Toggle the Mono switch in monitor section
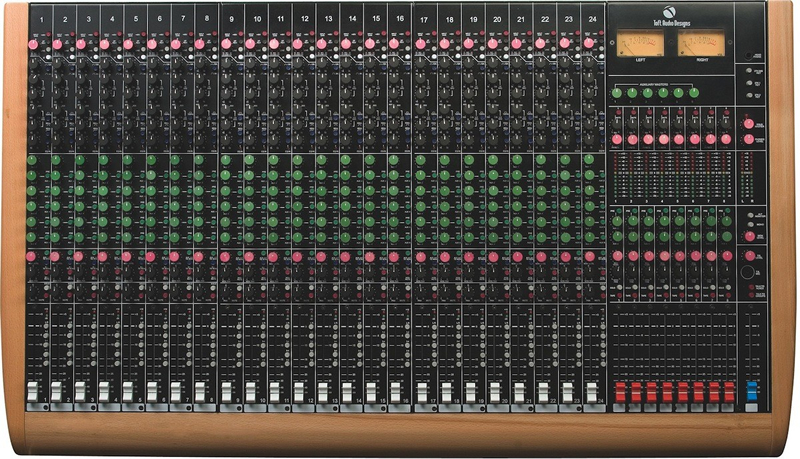 [x=751, y=224]
